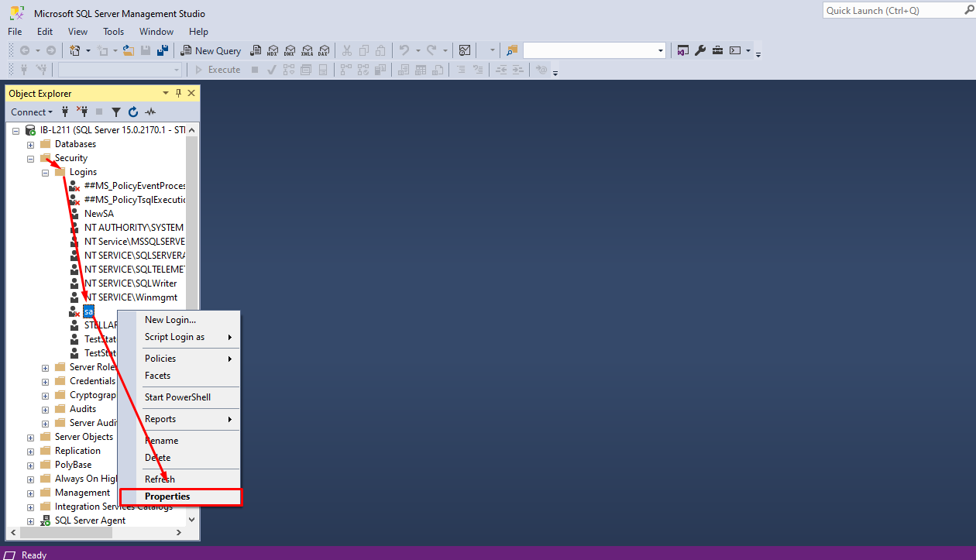Click the Filter funnel icon
The image size is (976, 560).
(x=116, y=112)
